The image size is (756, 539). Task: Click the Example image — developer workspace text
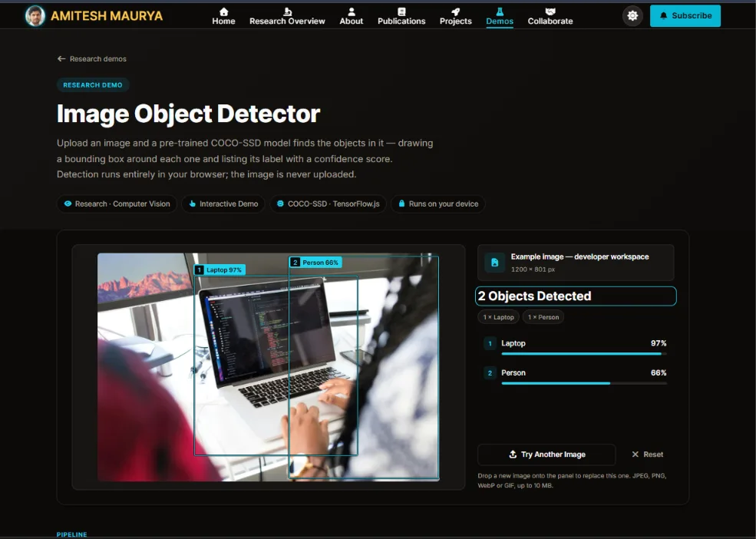click(579, 256)
